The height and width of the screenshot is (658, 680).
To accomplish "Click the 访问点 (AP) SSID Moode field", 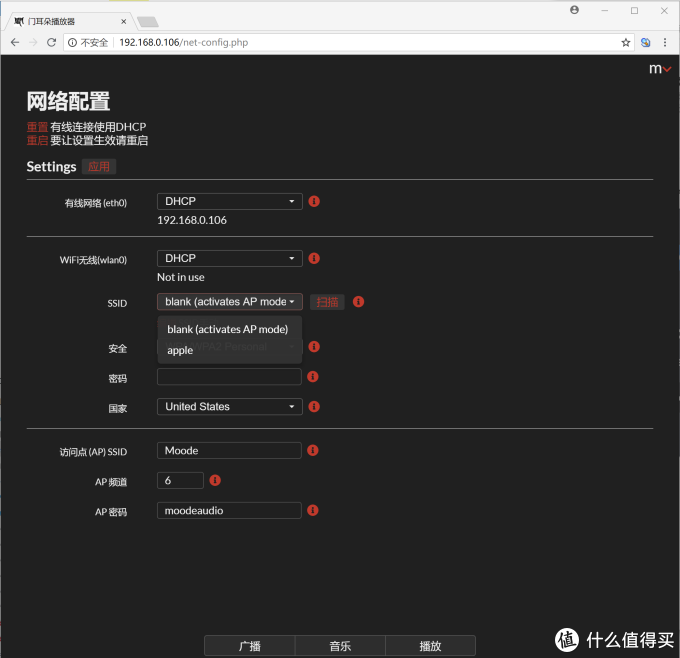I will click(229, 450).
